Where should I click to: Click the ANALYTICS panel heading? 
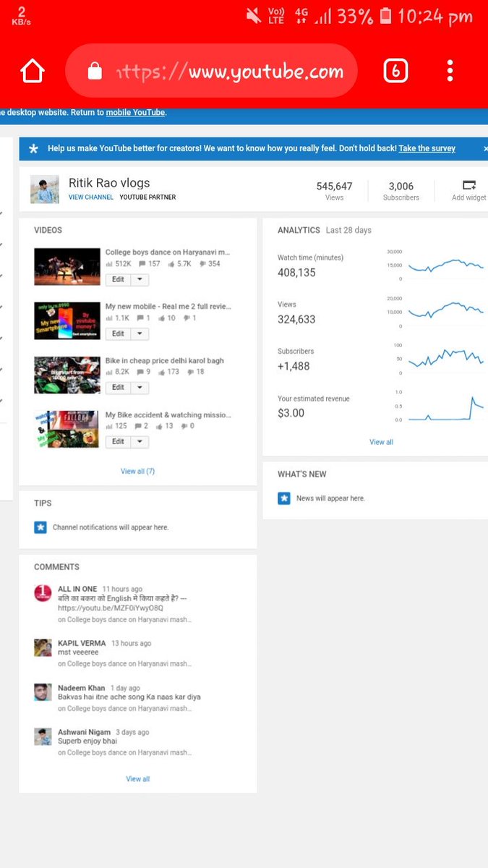coord(299,230)
